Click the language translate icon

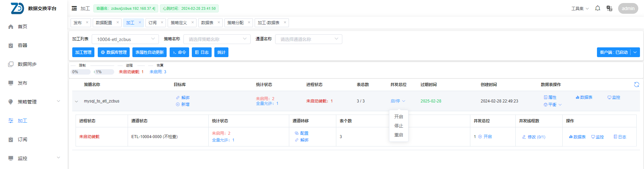(x=609, y=8)
